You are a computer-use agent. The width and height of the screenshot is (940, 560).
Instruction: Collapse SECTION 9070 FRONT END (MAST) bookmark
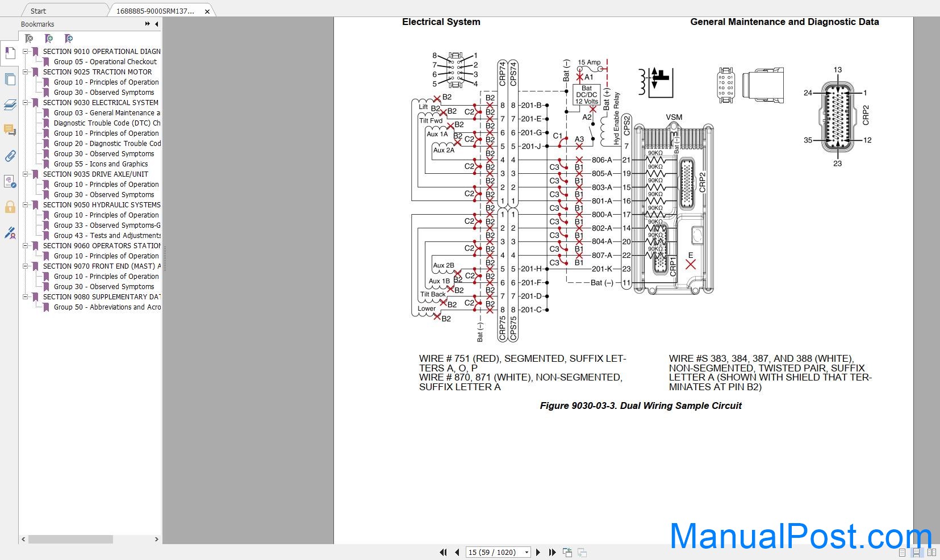[x=26, y=266]
